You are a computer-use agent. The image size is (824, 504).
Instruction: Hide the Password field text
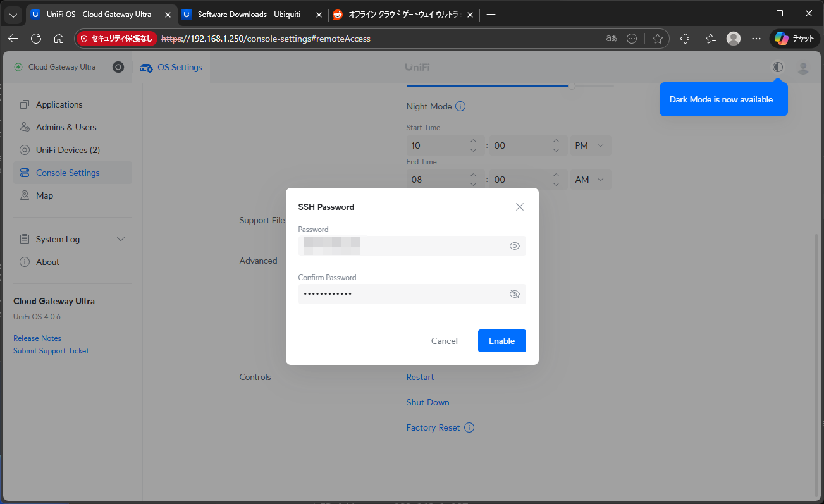(514, 246)
